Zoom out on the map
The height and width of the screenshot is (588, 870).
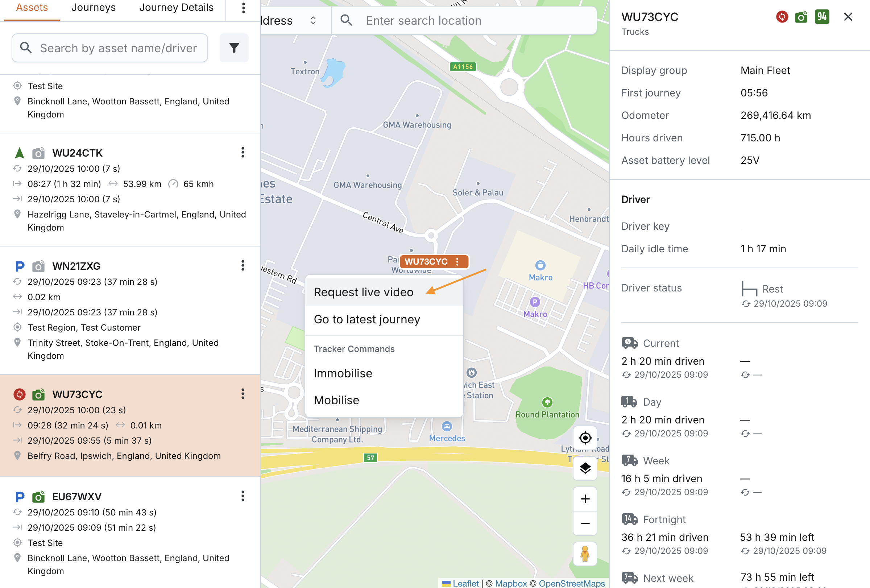[585, 523]
